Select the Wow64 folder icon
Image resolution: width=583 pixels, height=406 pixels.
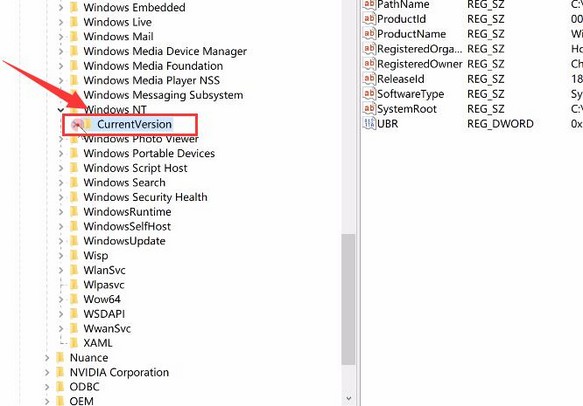click(74, 299)
